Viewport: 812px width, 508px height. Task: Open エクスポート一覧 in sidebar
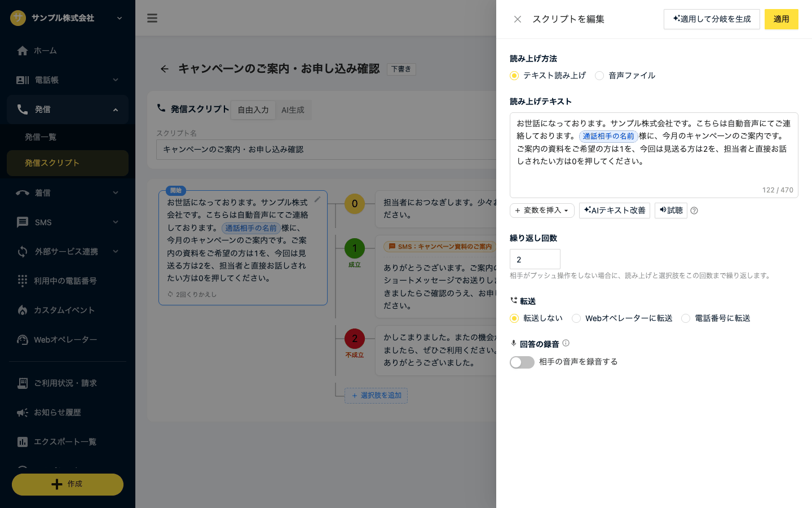[x=68, y=442]
